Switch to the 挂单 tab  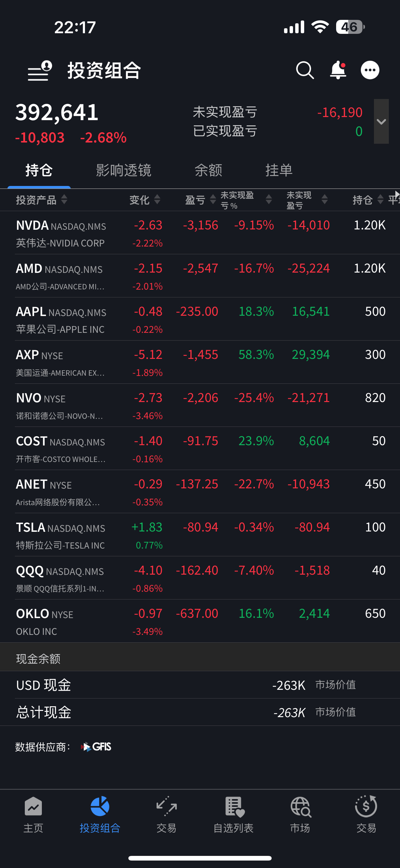pyautogui.click(x=279, y=170)
